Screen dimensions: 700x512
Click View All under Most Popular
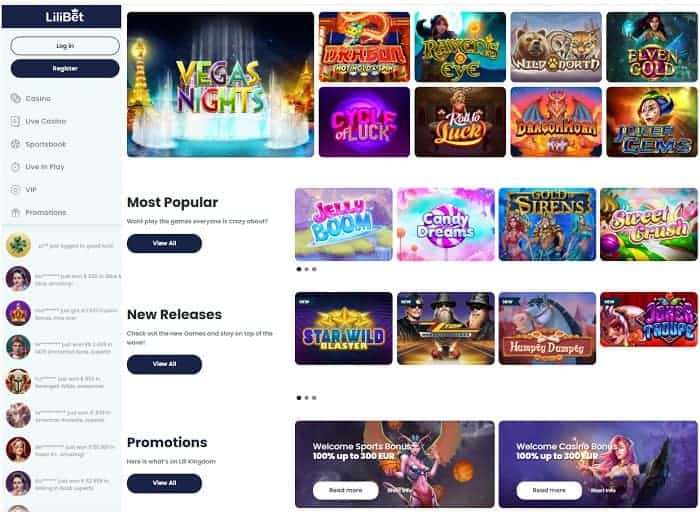click(x=164, y=243)
